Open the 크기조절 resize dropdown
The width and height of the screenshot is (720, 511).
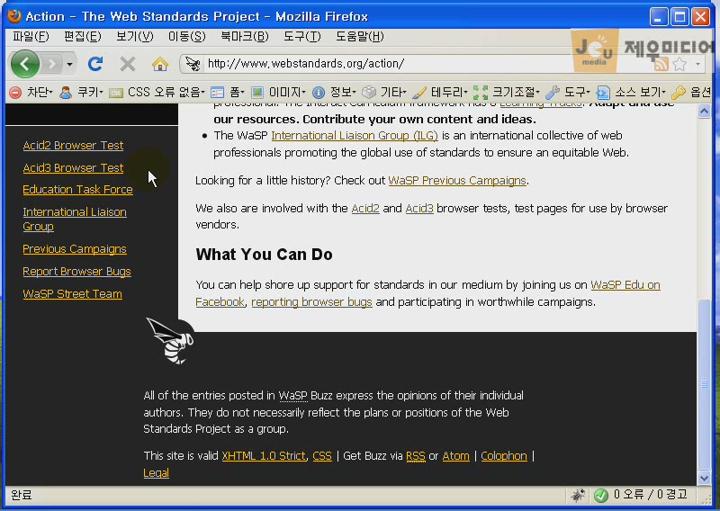[516, 92]
